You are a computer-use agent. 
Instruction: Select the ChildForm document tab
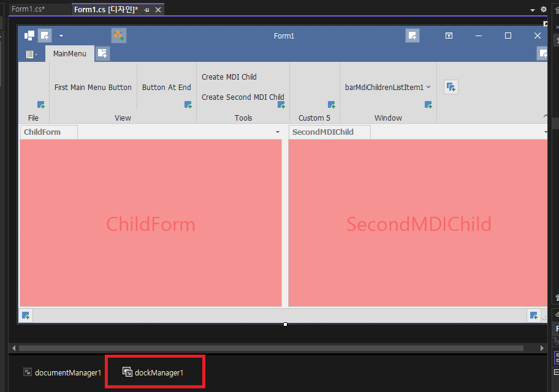click(x=48, y=132)
